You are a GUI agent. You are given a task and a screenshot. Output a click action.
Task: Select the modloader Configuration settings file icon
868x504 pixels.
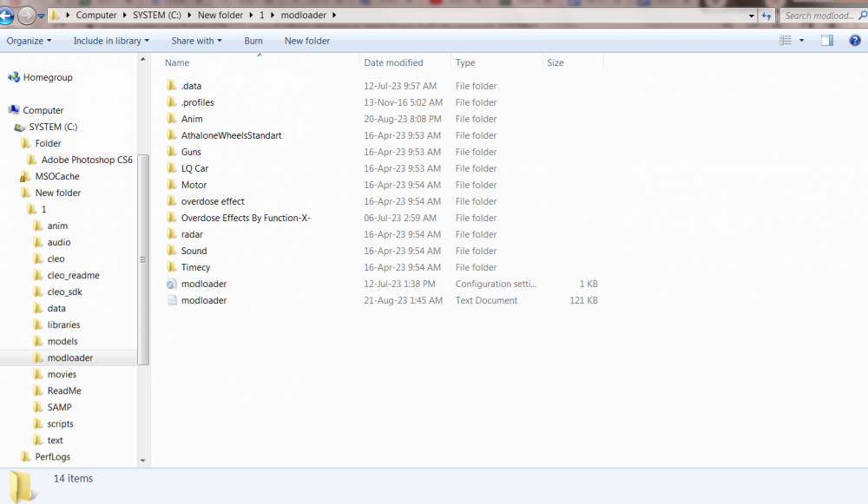(x=172, y=284)
